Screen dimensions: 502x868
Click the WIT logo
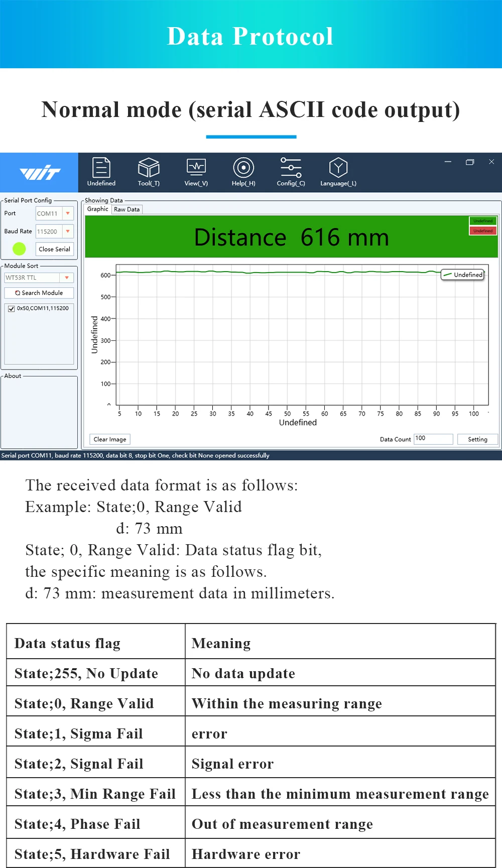(40, 173)
